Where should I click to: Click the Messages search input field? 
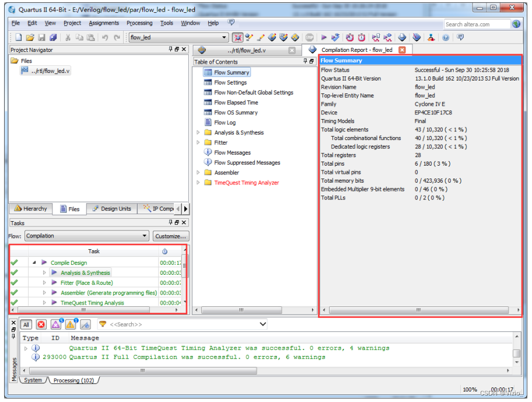[182, 324]
